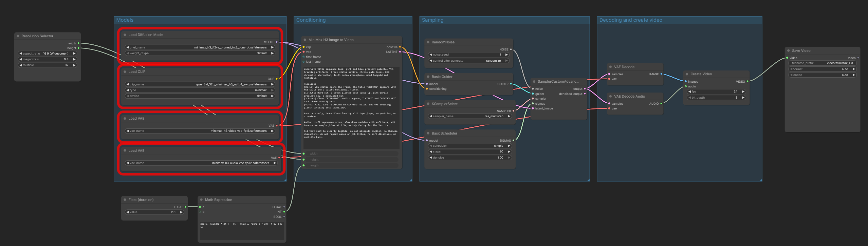This screenshot has width=868, height=246.
Task: Click the VIDEO output socket on Create Video
Action: [747, 81]
